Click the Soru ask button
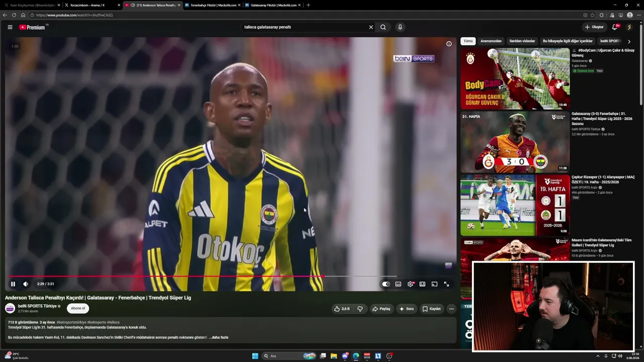The height and width of the screenshot is (362, 644). coord(407,309)
